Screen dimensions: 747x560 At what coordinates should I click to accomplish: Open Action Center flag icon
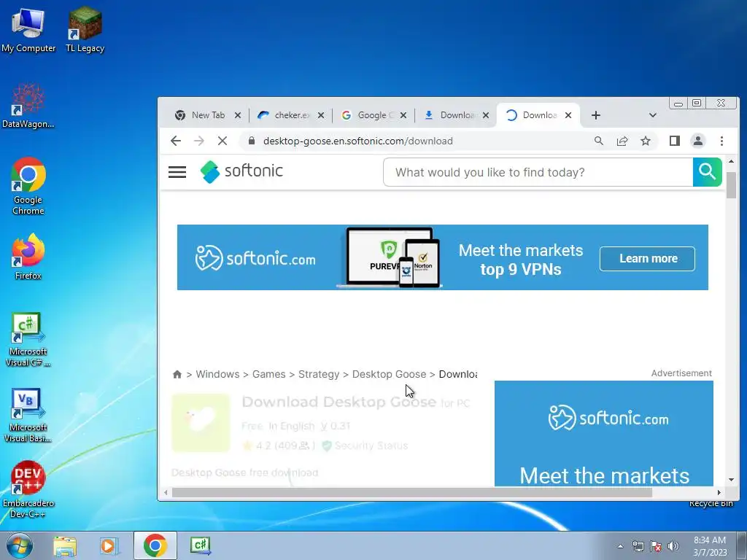656,546
